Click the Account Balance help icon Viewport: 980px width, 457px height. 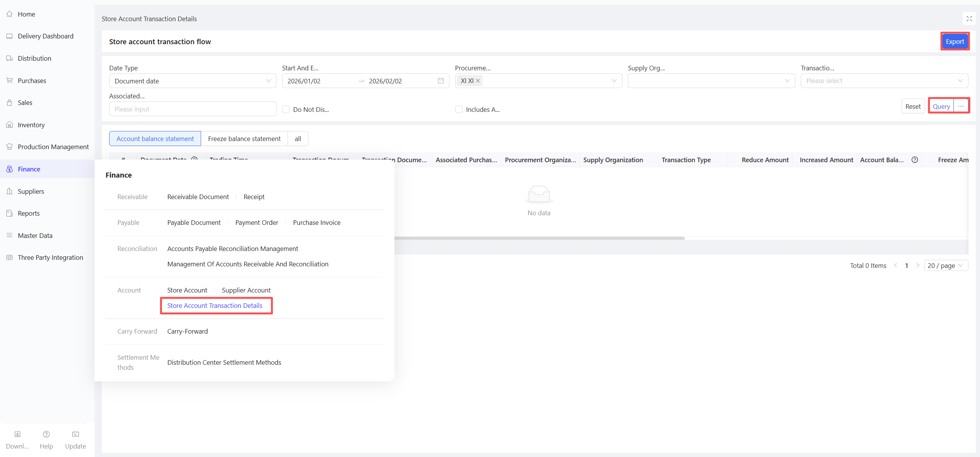point(915,160)
